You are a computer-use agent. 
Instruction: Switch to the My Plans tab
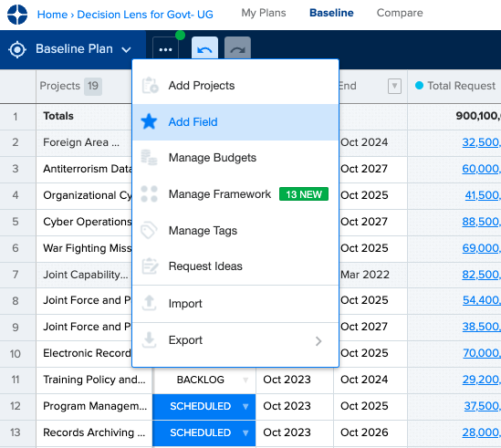[264, 13]
